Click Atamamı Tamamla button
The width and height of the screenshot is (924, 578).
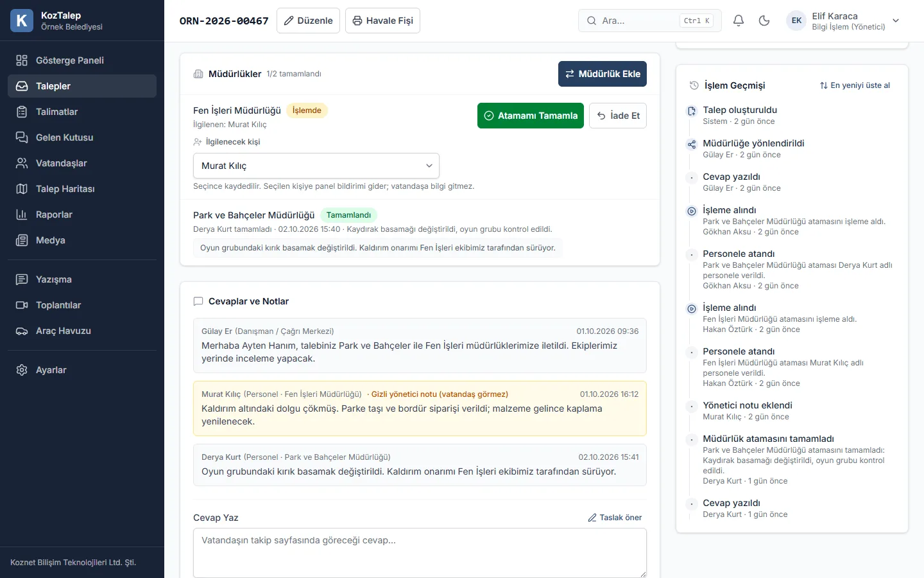pos(531,116)
